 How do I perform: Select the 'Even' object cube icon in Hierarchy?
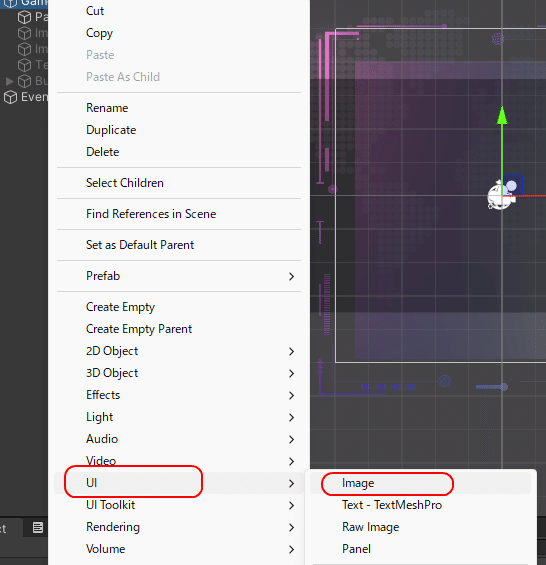[10, 97]
